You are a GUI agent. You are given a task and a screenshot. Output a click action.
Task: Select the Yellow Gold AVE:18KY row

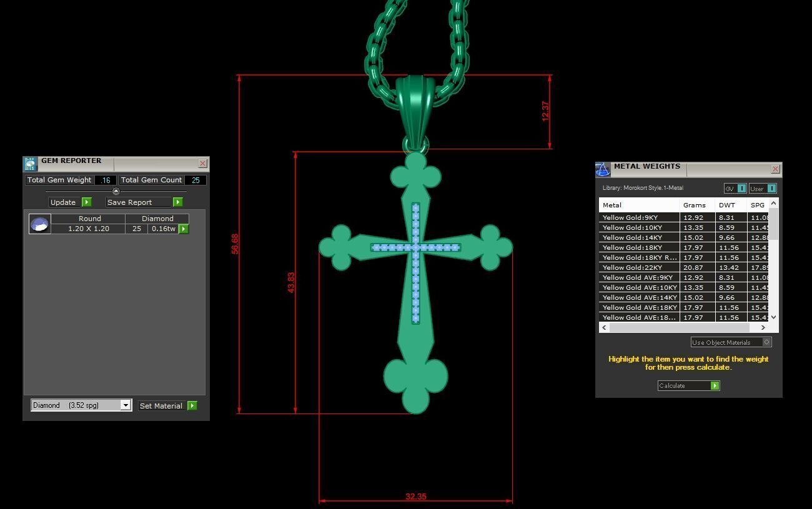tap(684, 307)
